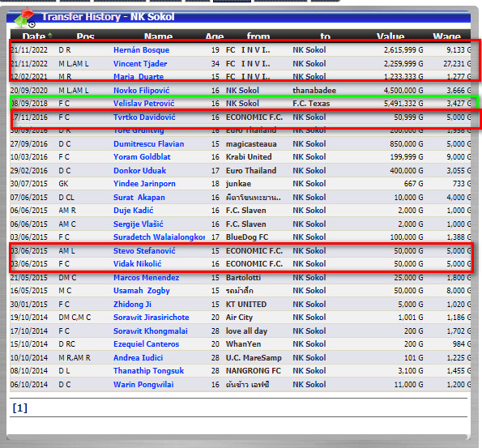
Task: Select the DM C,M C position cell
Action: (x=75, y=318)
